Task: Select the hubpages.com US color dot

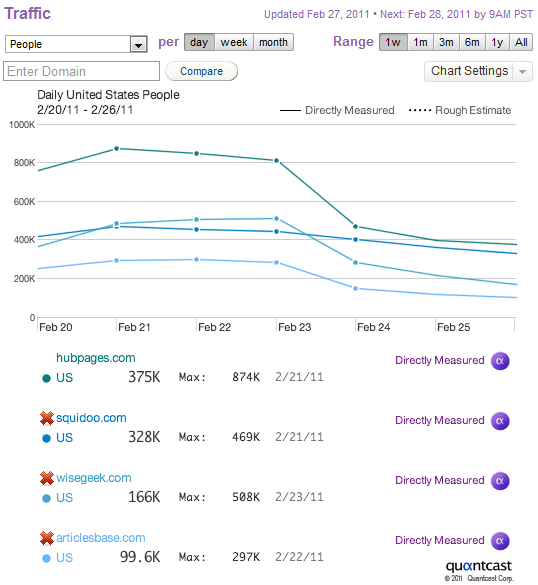Action: tap(46, 378)
